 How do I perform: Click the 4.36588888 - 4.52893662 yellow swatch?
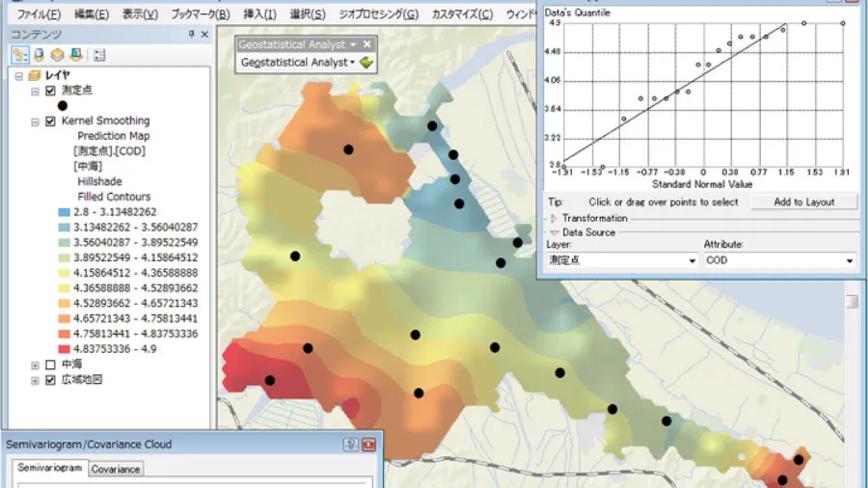coord(65,288)
